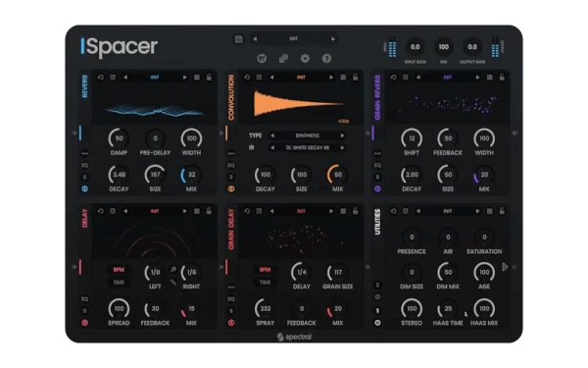This screenshot has height=368, width=588.
Task: Randomize the Delay module
Action: click(197, 211)
